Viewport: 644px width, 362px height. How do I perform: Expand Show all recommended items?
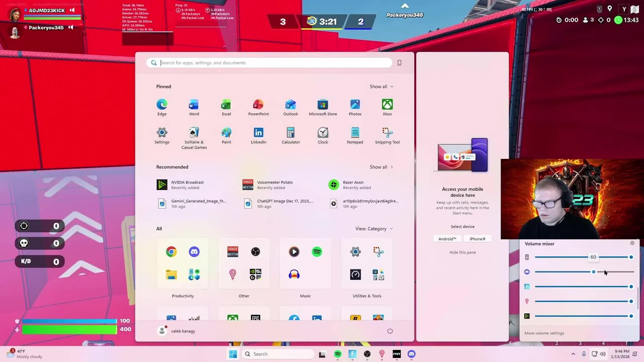click(381, 167)
